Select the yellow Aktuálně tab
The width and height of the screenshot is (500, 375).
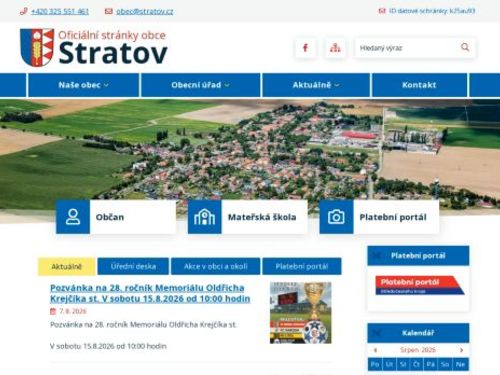click(67, 266)
